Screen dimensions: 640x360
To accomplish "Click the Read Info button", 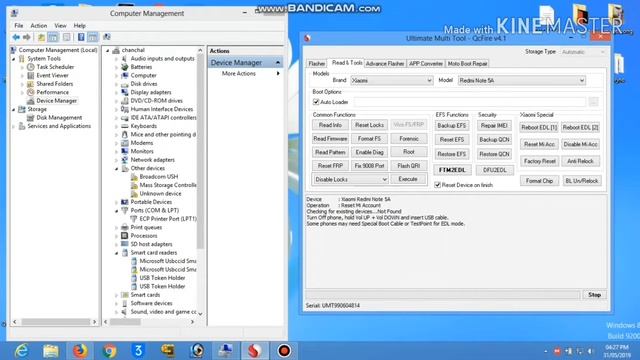I will [x=330, y=125].
